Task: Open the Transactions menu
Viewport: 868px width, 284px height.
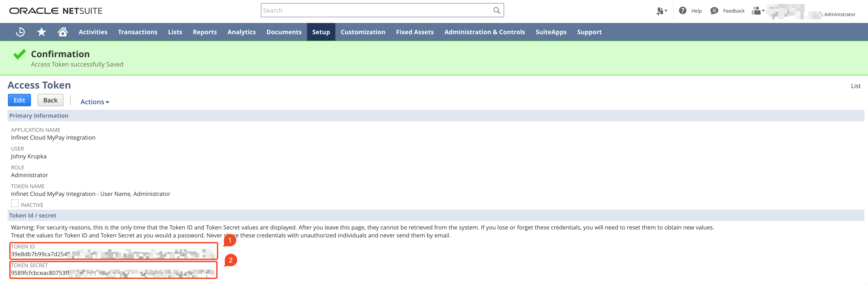Action: tap(138, 32)
